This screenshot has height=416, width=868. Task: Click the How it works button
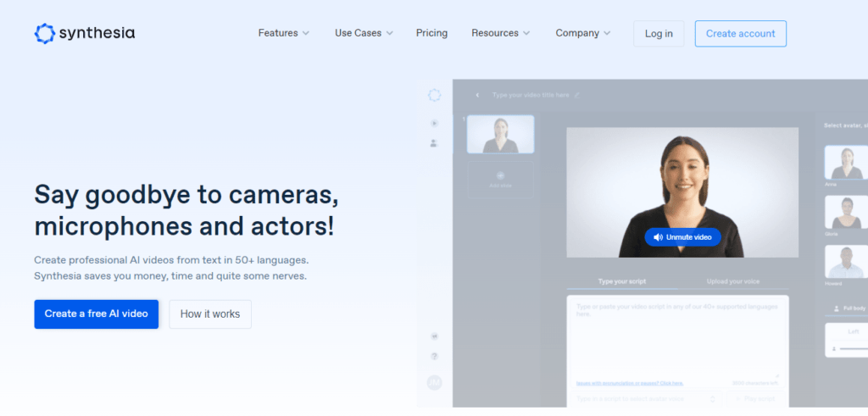pyautogui.click(x=210, y=314)
